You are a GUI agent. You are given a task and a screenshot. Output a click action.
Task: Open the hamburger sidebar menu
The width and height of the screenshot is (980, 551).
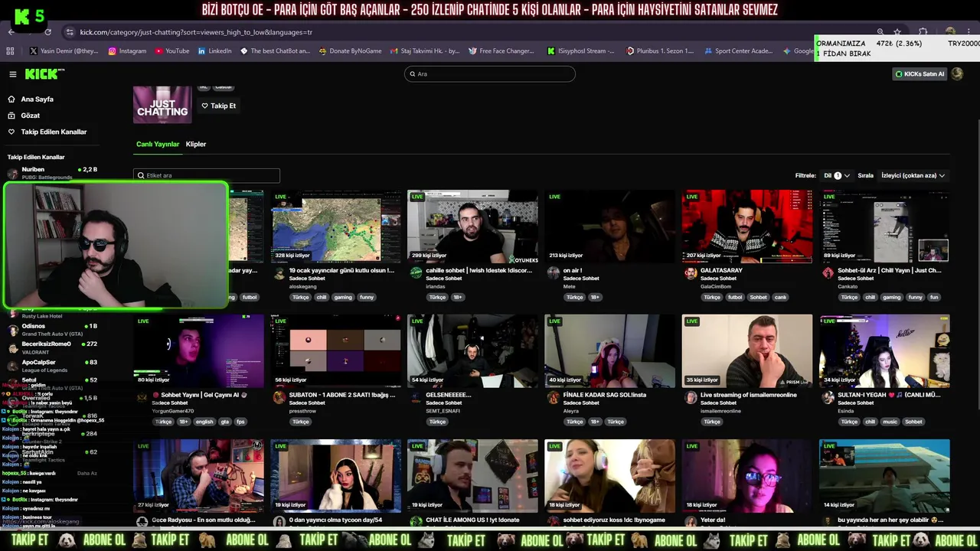(x=12, y=74)
